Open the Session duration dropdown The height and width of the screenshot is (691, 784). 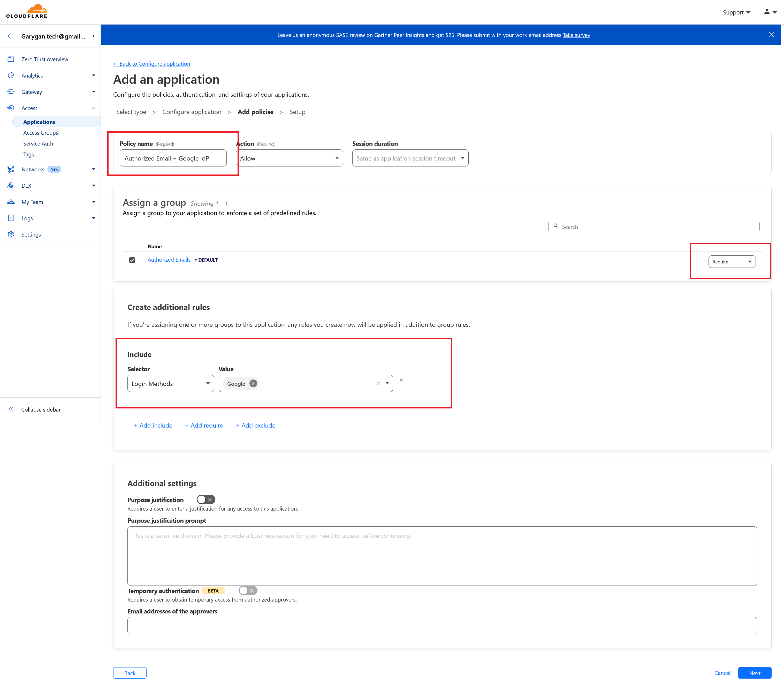410,158
